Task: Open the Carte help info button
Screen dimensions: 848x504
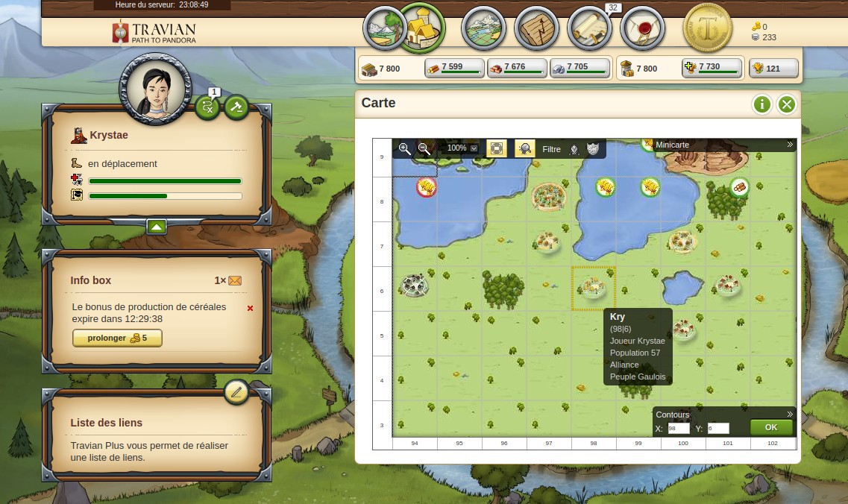Action: click(x=761, y=104)
